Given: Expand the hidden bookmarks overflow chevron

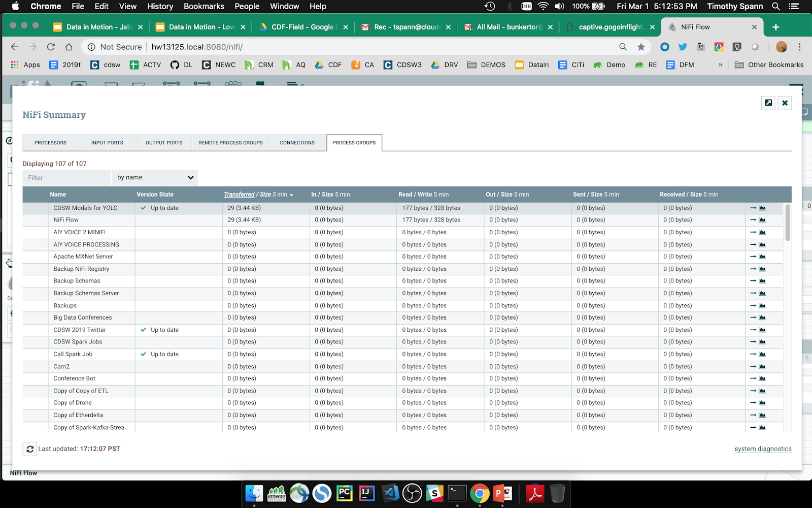Looking at the screenshot, I should click(720, 65).
